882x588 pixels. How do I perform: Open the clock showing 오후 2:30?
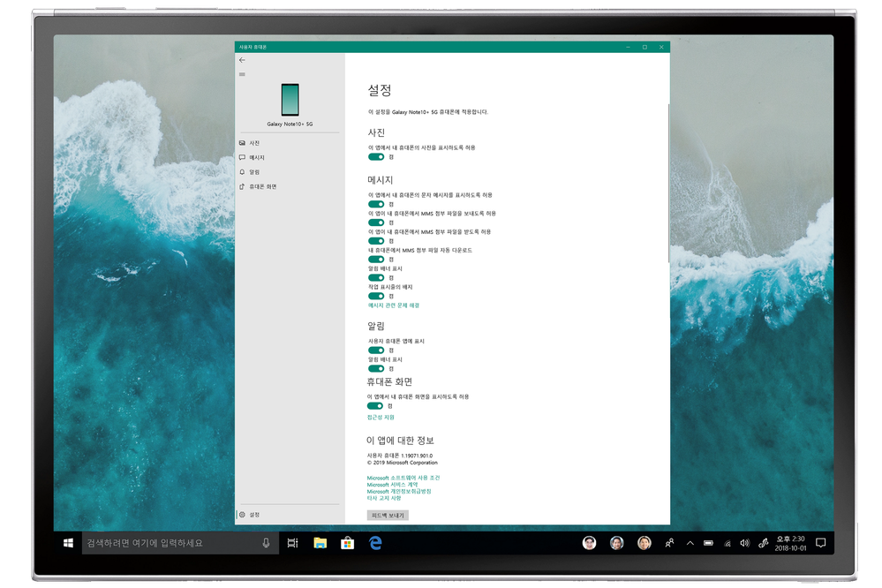(x=790, y=543)
